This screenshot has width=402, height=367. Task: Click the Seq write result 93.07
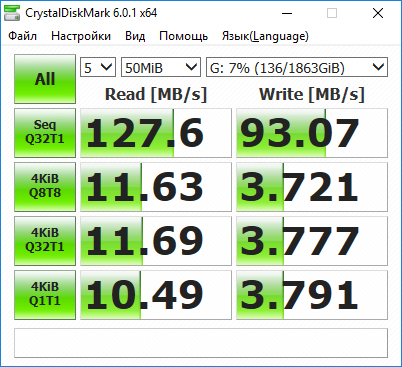(312, 133)
